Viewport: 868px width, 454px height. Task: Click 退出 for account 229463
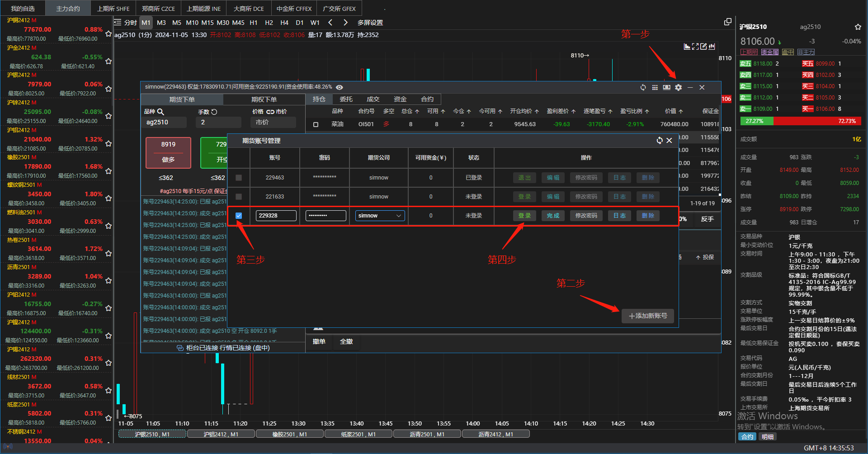coord(524,178)
